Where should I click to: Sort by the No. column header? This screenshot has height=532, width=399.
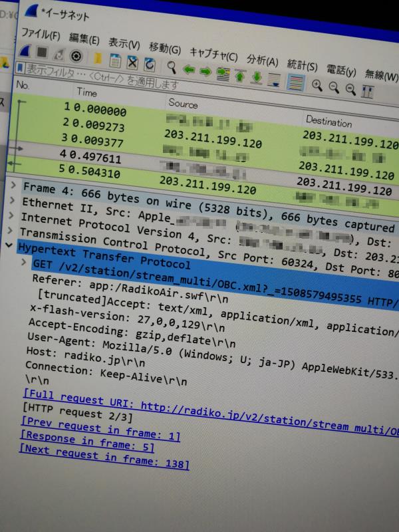point(23,85)
